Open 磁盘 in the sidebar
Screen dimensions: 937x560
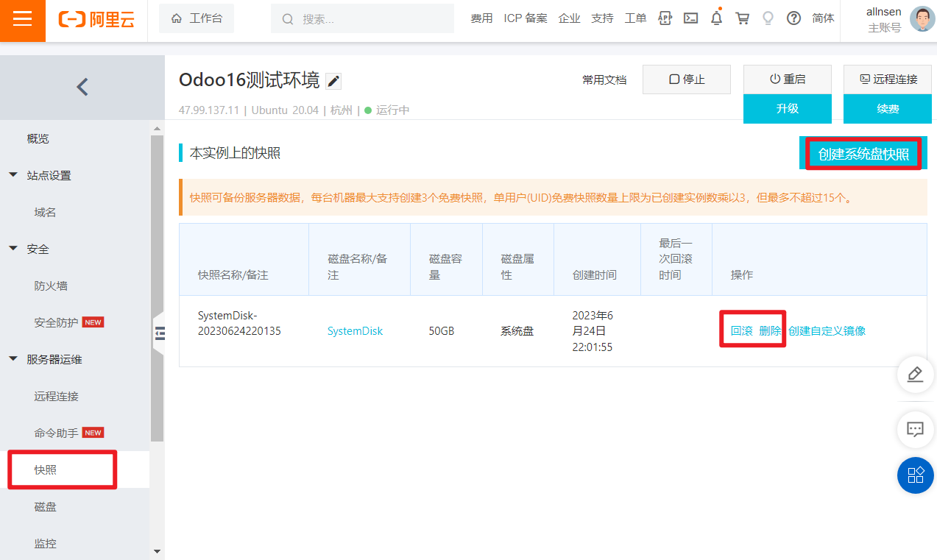coord(45,506)
